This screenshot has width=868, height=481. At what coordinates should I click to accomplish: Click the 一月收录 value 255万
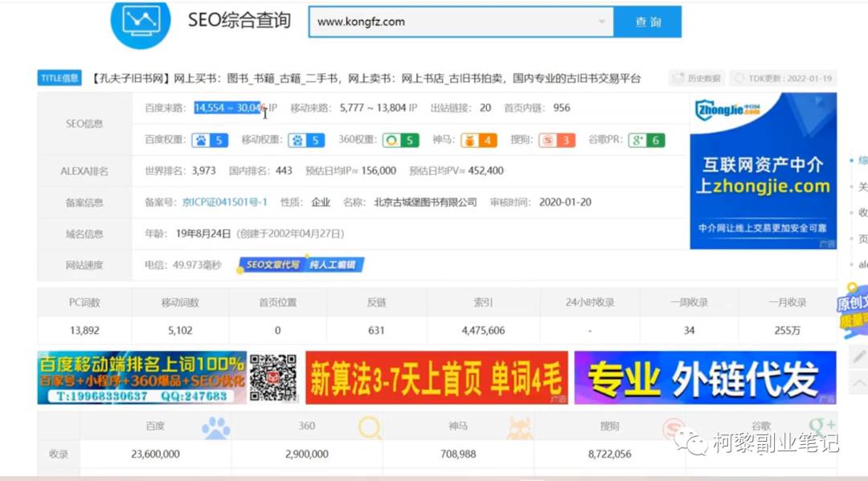coord(787,331)
